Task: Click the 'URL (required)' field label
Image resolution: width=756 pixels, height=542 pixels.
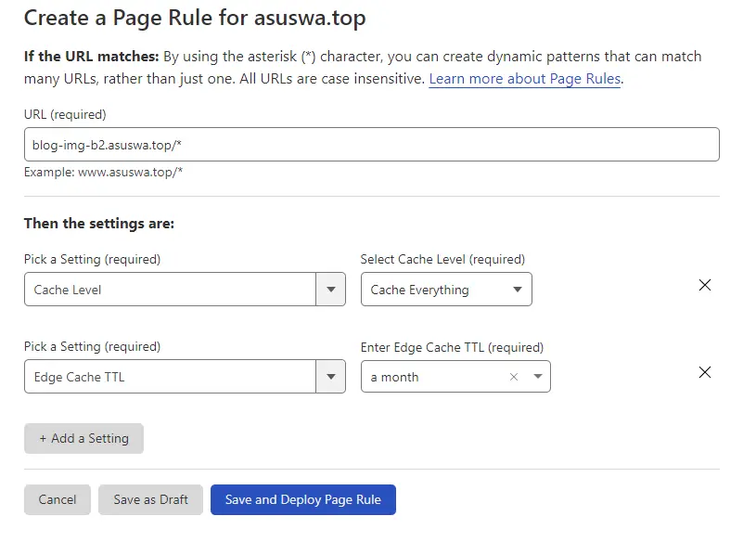Action: (x=65, y=115)
